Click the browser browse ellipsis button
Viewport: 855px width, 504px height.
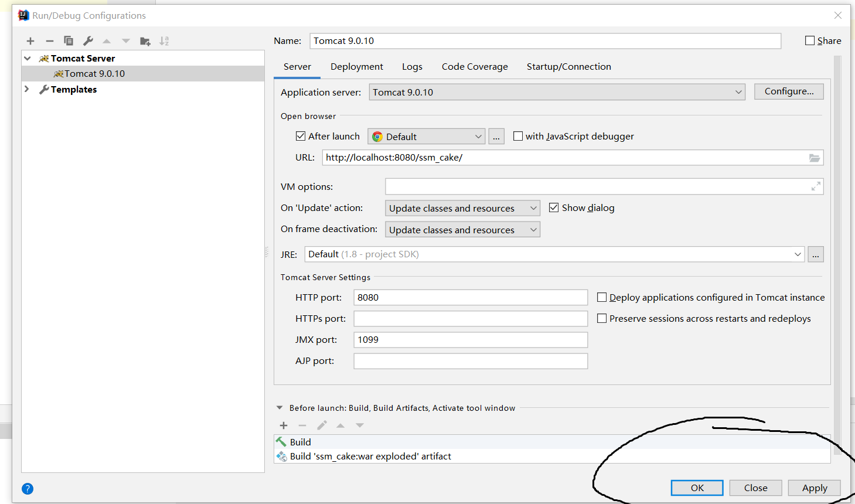tap(496, 137)
